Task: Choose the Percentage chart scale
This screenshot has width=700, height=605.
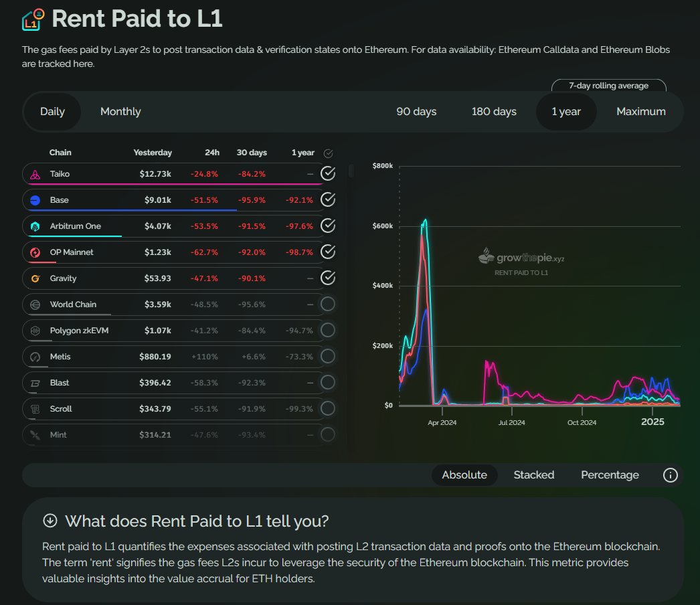Action: click(610, 475)
